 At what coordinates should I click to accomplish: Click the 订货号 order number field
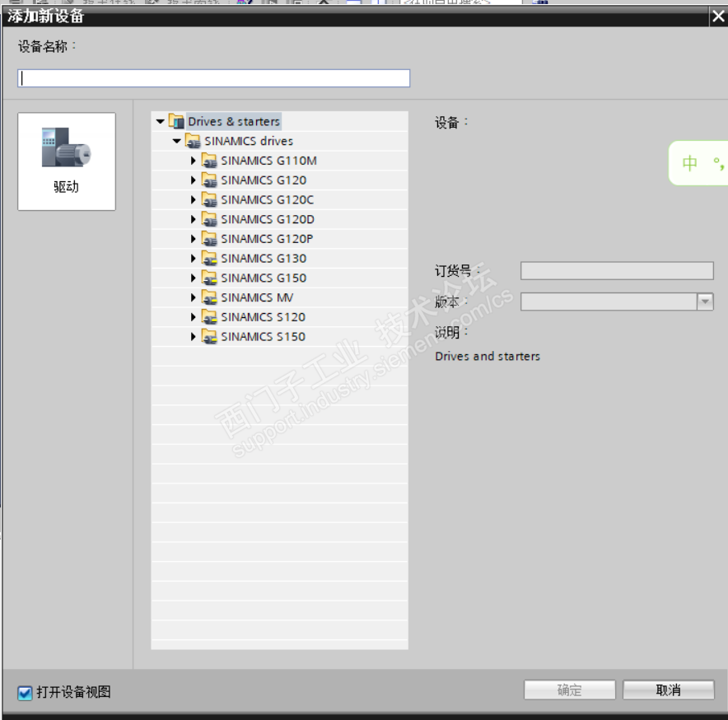617,271
